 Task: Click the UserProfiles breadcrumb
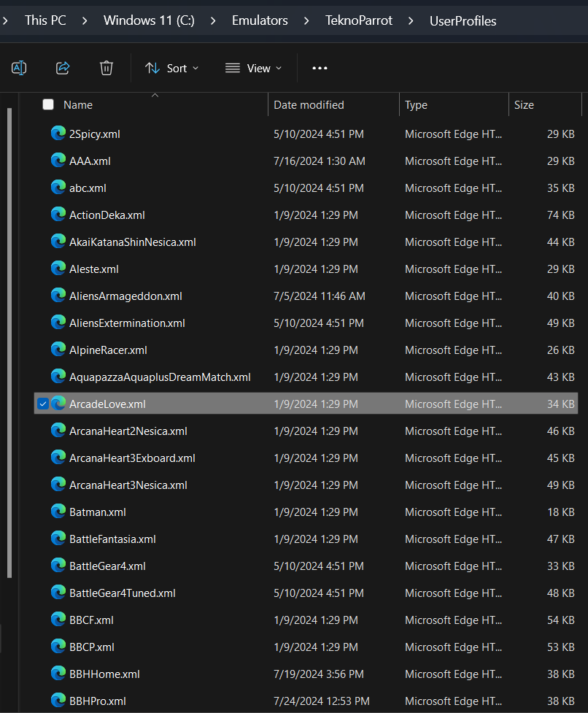463,21
